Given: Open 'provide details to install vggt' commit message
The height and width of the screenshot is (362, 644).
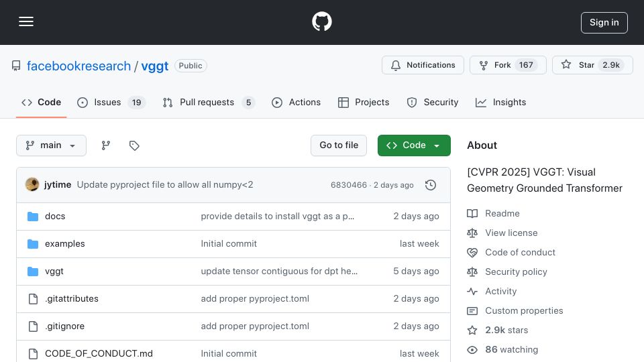Looking at the screenshot, I should pyautogui.click(x=277, y=217).
